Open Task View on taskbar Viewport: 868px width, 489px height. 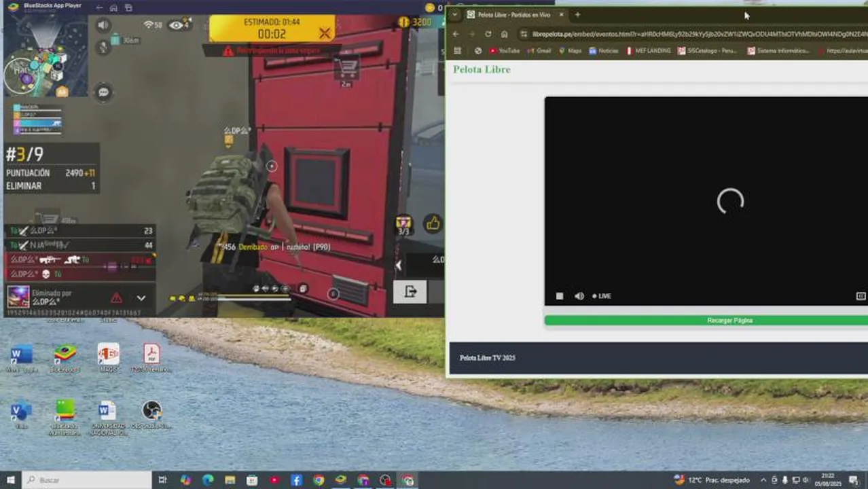click(x=163, y=480)
